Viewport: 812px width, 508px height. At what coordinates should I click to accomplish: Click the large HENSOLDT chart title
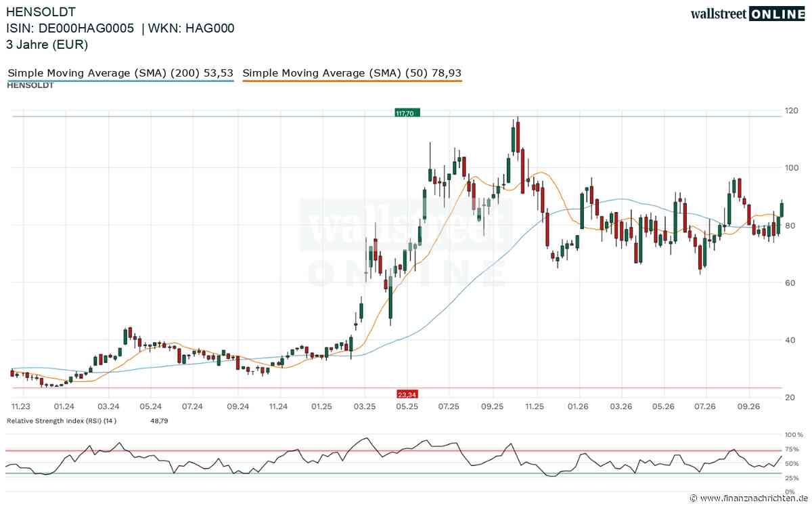pos(41,12)
